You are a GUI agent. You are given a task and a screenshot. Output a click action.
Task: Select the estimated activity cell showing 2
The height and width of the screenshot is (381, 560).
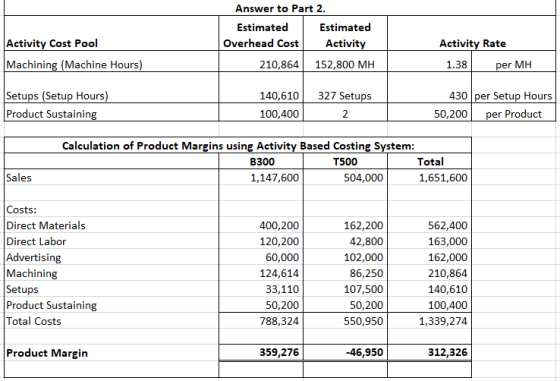click(345, 112)
